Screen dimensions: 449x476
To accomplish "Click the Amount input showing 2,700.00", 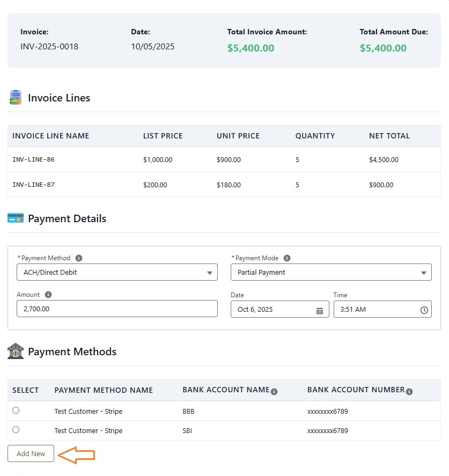I will click(x=117, y=309).
